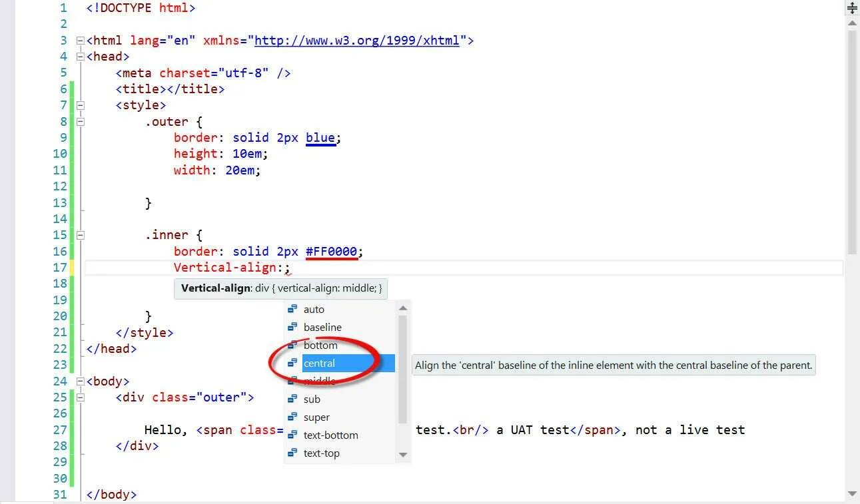Click the '.outer' selector text
This screenshot has width=860, height=504.
click(x=167, y=122)
